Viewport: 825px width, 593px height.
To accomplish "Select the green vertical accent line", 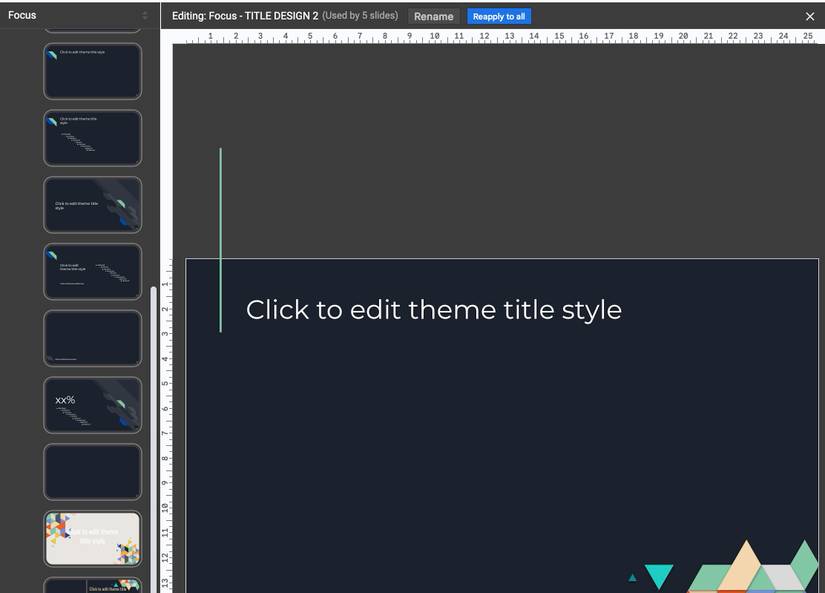I will point(220,240).
